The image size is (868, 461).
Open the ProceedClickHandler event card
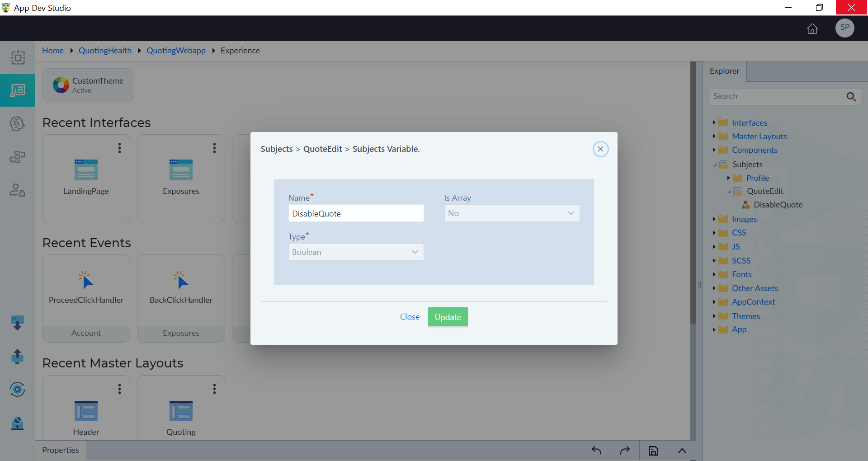pos(86,298)
